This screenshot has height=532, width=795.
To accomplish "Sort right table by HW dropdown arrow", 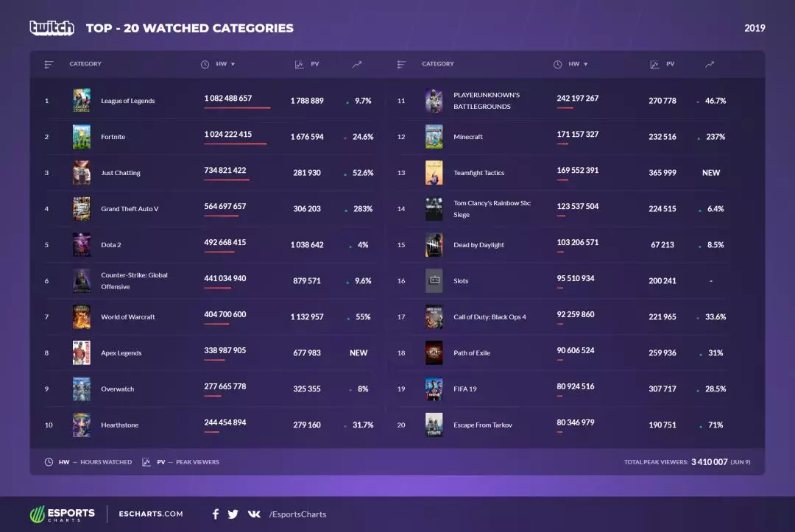I will [586, 64].
